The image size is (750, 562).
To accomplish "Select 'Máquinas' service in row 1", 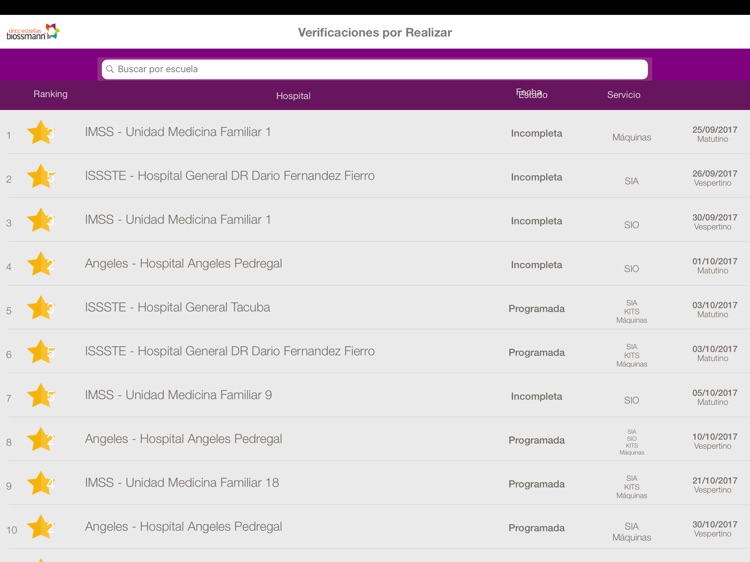I will (x=631, y=137).
